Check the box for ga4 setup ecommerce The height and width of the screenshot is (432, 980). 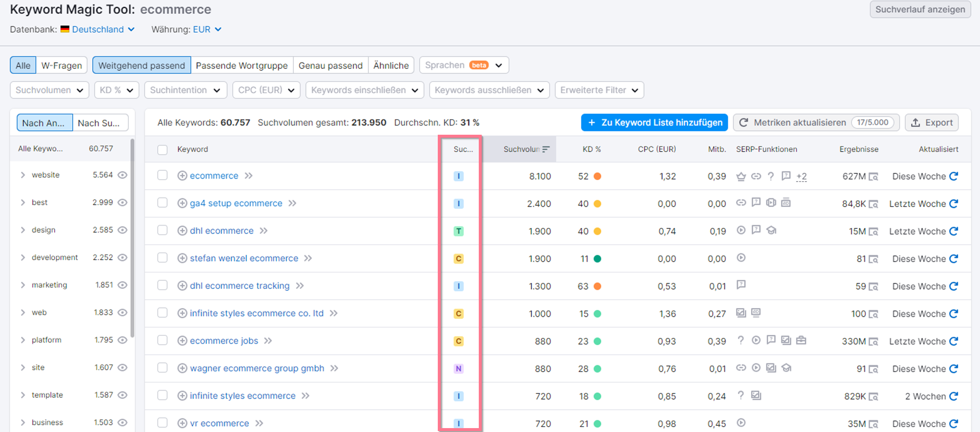(x=163, y=203)
